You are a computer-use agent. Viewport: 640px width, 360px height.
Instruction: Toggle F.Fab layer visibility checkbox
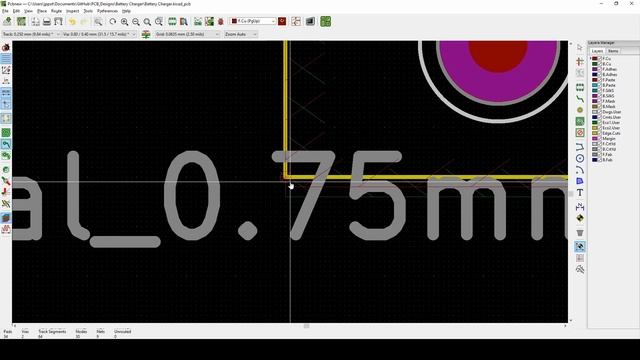point(600,155)
